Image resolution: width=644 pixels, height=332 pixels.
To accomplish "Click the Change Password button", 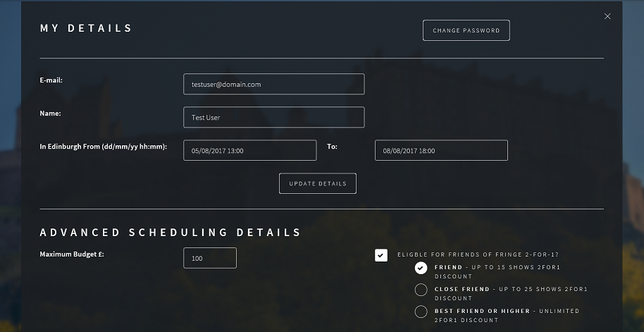I will point(466,30).
